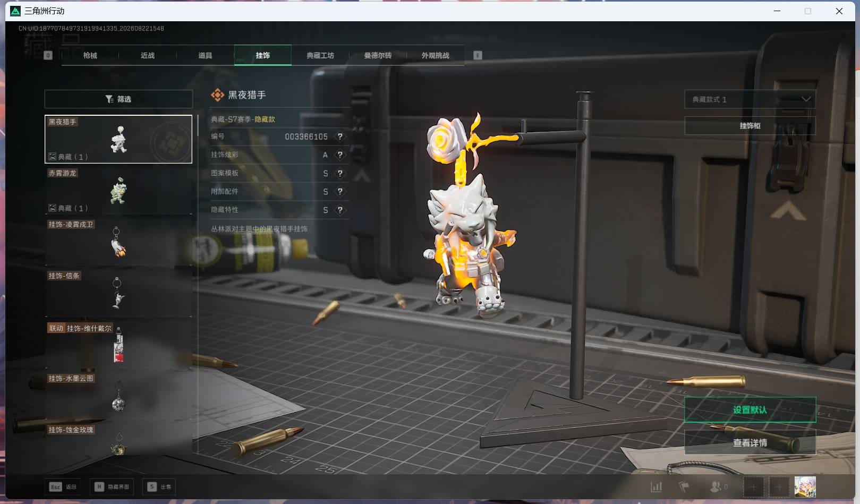Click the charm list scrollbar

point(198,125)
